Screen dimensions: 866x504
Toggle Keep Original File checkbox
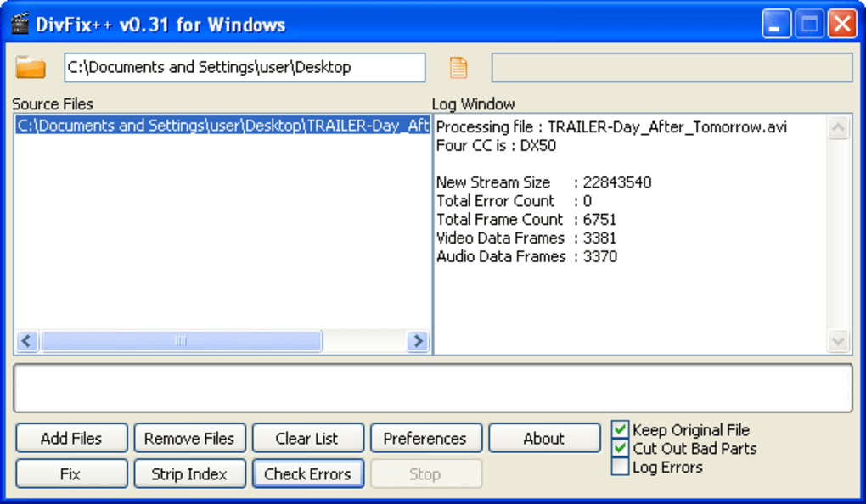pyautogui.click(x=620, y=429)
